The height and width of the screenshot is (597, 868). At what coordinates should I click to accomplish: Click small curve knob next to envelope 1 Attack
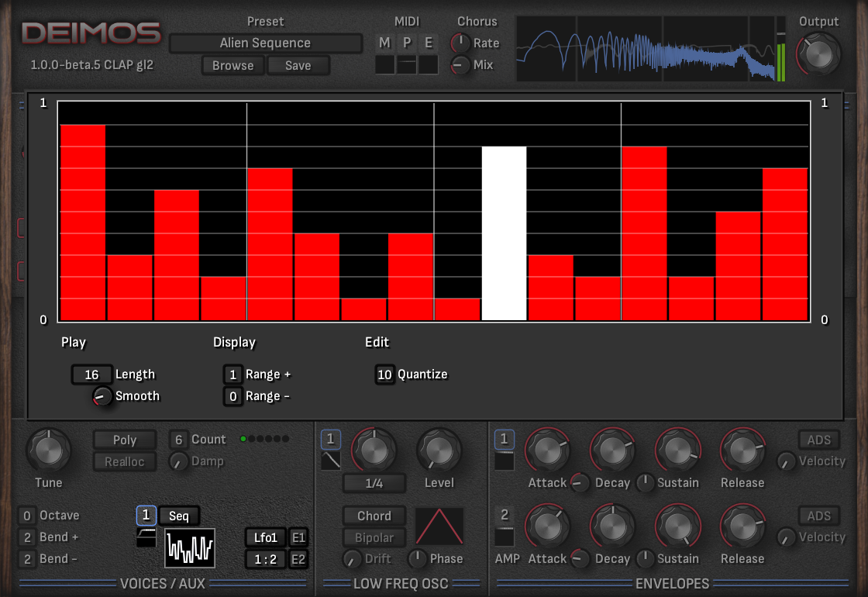[580, 483]
